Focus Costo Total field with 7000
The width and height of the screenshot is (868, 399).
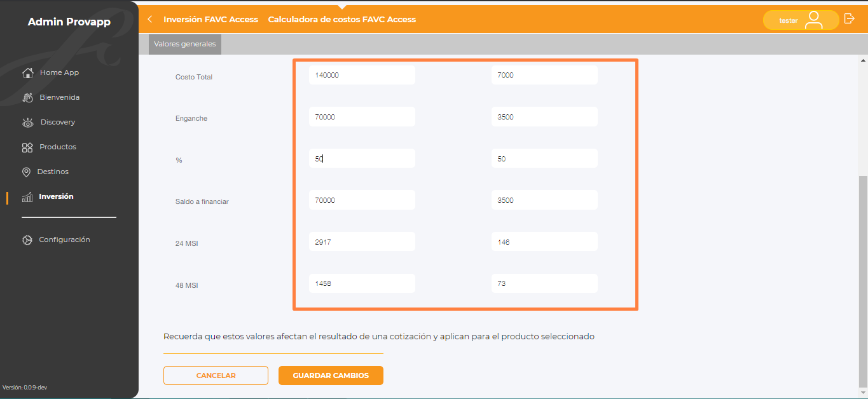544,75
